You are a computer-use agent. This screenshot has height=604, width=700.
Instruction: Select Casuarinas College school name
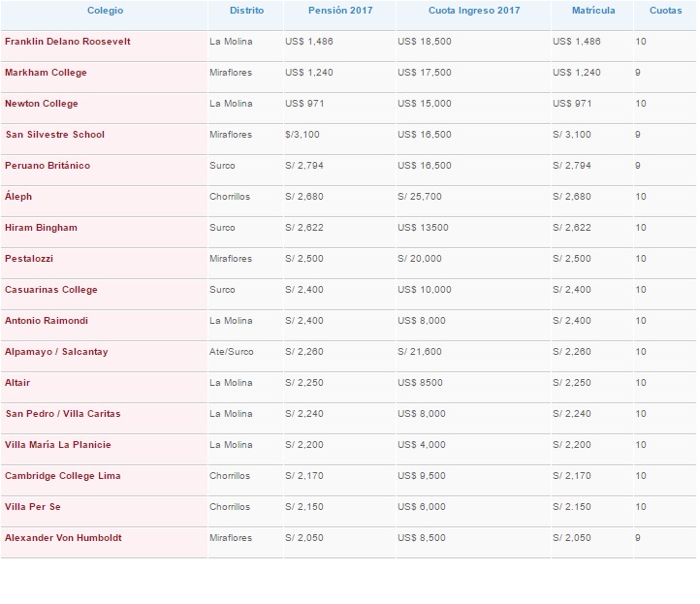50,290
